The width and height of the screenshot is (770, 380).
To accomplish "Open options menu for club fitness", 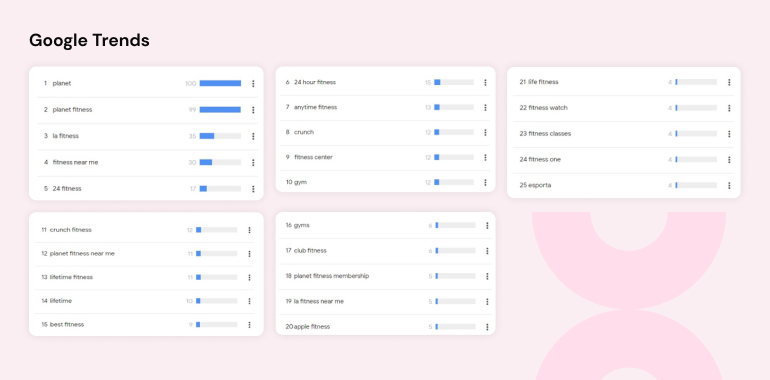I will click(x=487, y=251).
